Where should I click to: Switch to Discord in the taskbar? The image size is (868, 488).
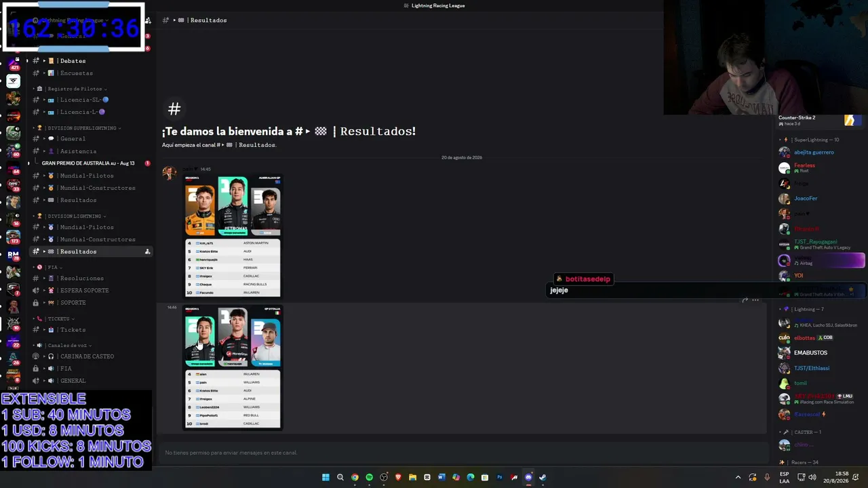(x=528, y=477)
